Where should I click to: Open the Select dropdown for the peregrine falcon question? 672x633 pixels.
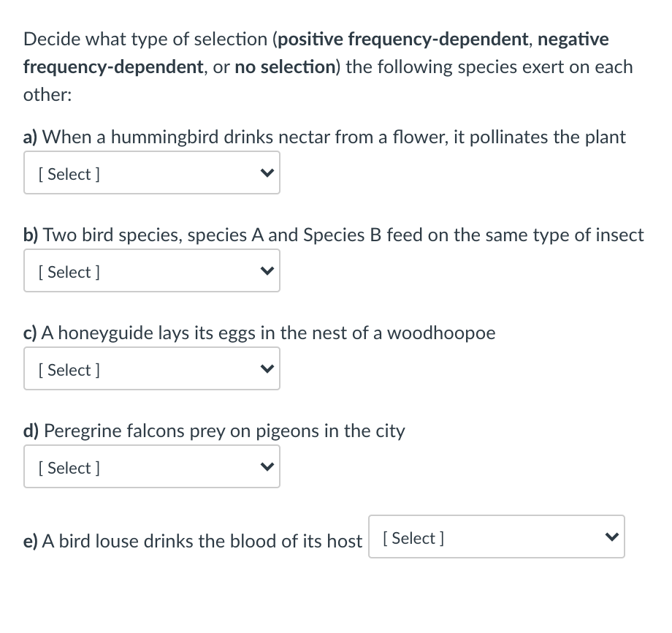click(151, 466)
